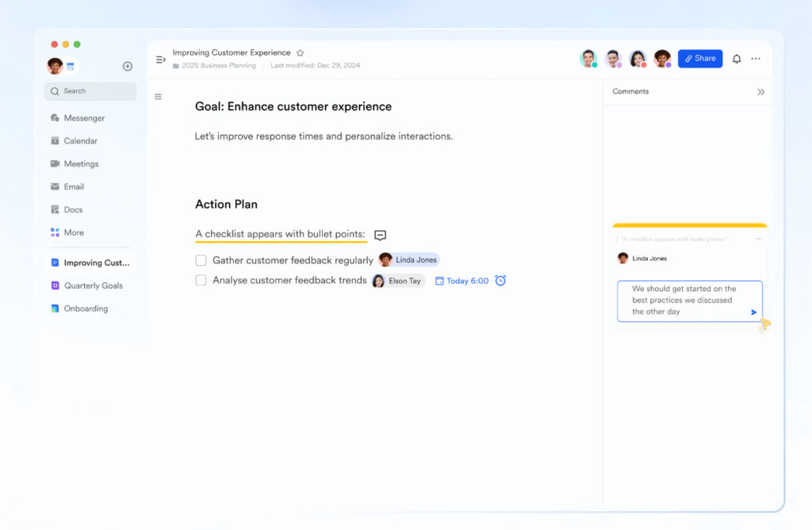Click the 'Today 6:00' due date
812x530 pixels.
coord(462,281)
